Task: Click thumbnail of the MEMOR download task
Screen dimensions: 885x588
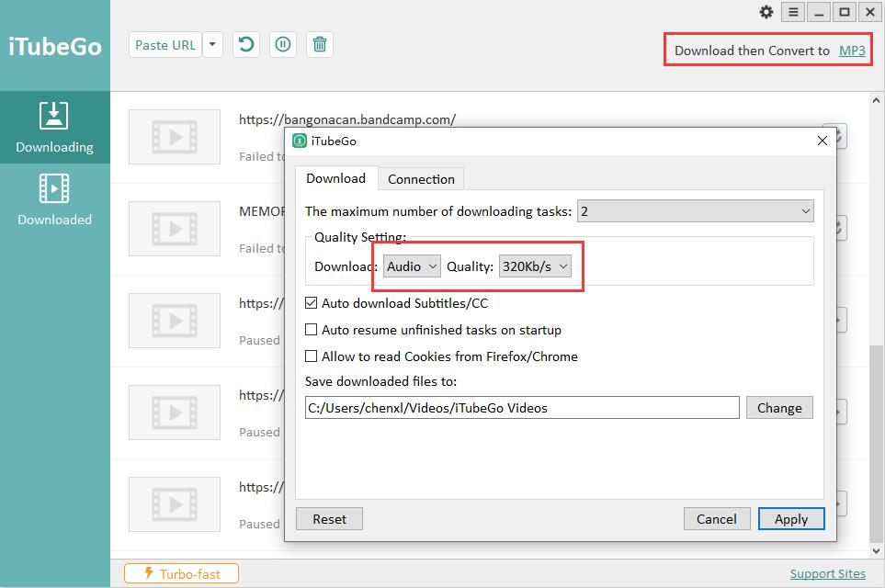Action: click(175, 229)
